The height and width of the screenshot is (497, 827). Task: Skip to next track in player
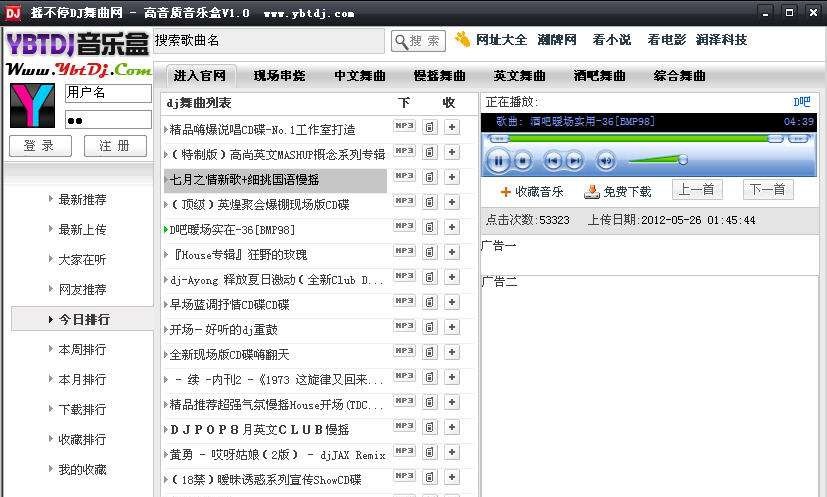coord(574,160)
